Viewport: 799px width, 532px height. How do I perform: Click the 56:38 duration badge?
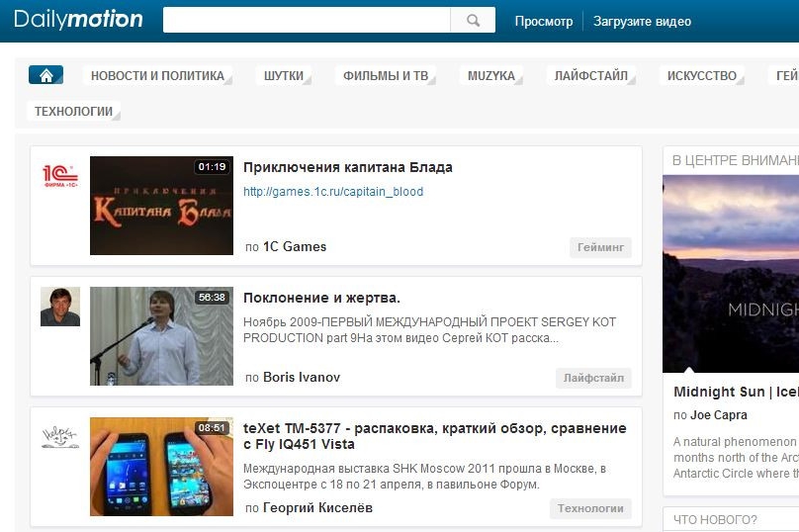(x=212, y=297)
